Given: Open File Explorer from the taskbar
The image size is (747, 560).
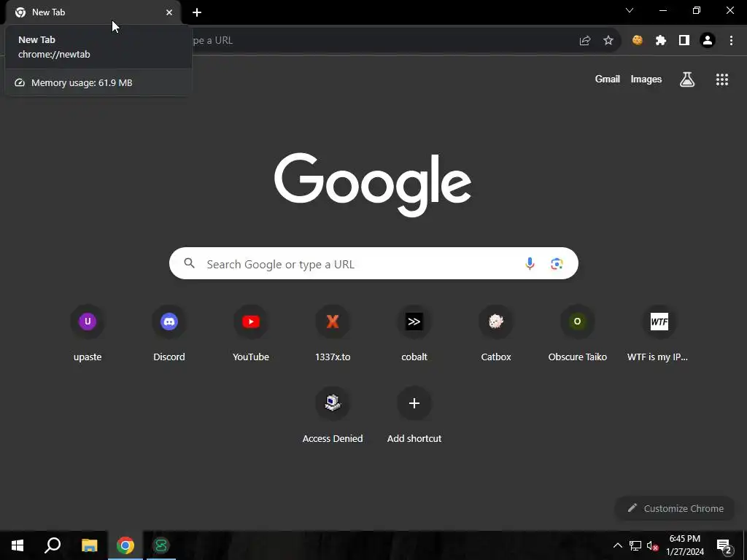Looking at the screenshot, I should click(89, 545).
